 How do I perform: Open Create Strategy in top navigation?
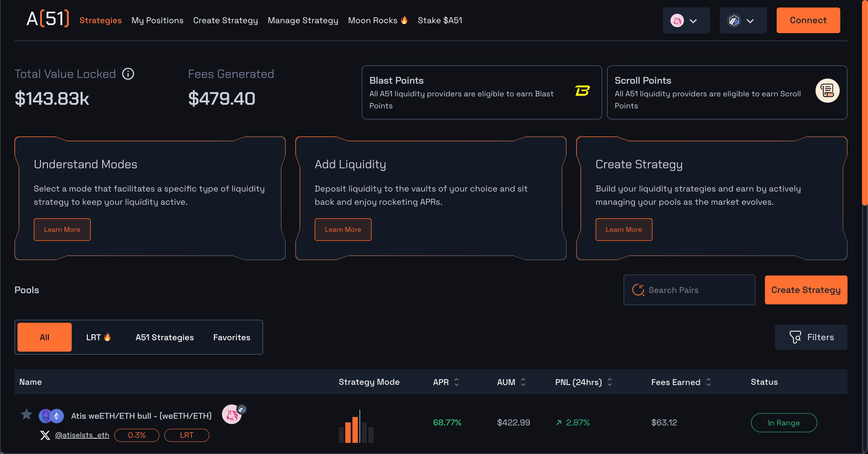tap(225, 20)
